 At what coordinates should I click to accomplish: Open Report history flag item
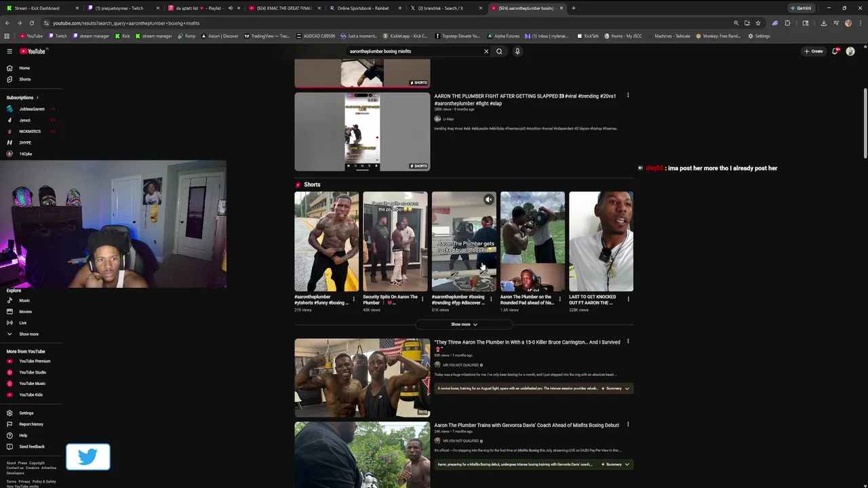click(x=31, y=424)
